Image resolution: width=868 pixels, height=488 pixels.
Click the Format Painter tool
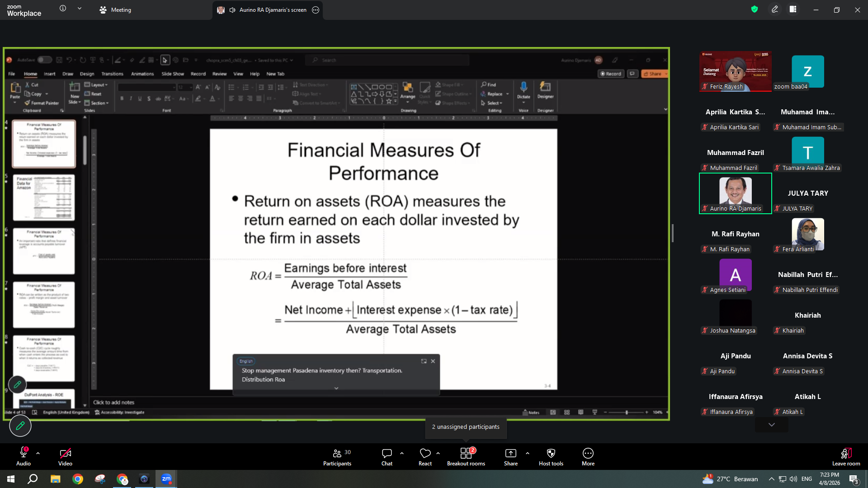pos(42,103)
